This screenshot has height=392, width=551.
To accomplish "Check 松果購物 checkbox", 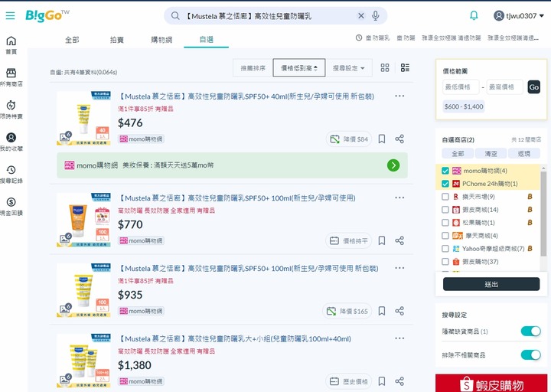I will [445, 223].
